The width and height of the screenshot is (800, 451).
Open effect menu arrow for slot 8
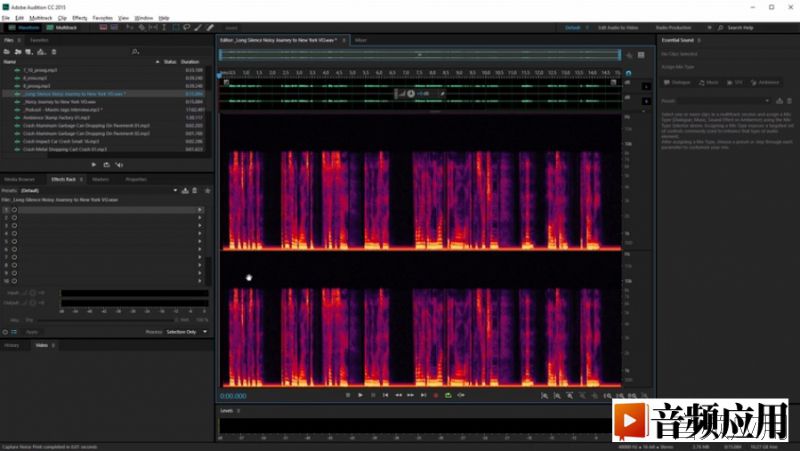[x=199, y=265]
